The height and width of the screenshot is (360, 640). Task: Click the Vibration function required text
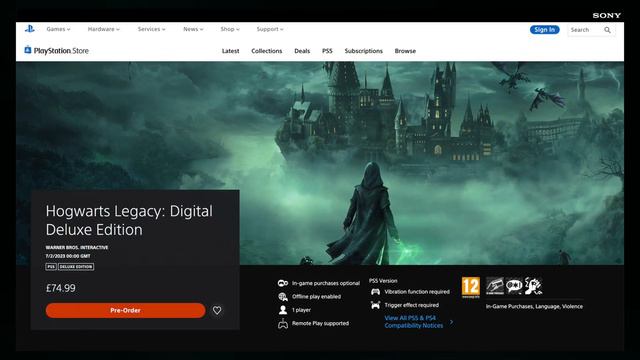417,292
